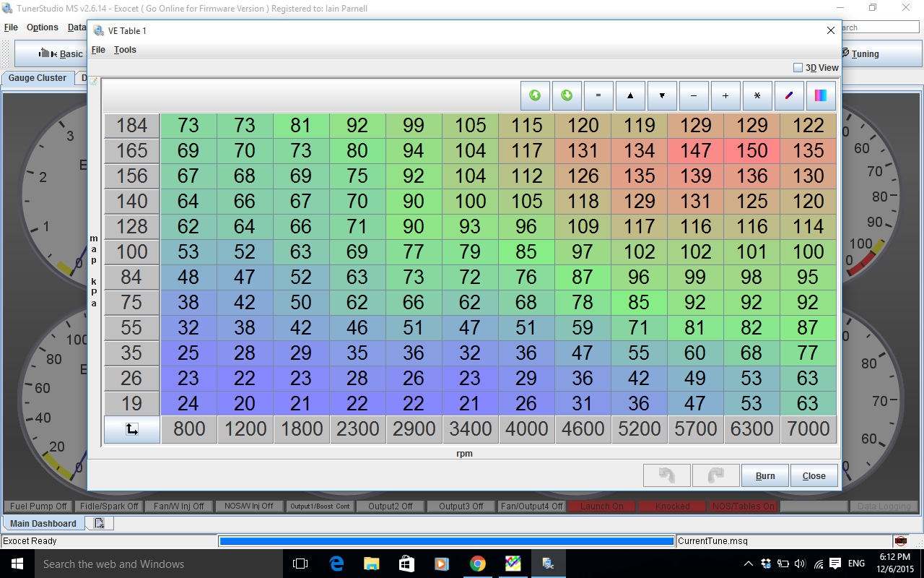Click the TunerStudio taskbar icon
The height and width of the screenshot is (578, 924).
click(549, 564)
